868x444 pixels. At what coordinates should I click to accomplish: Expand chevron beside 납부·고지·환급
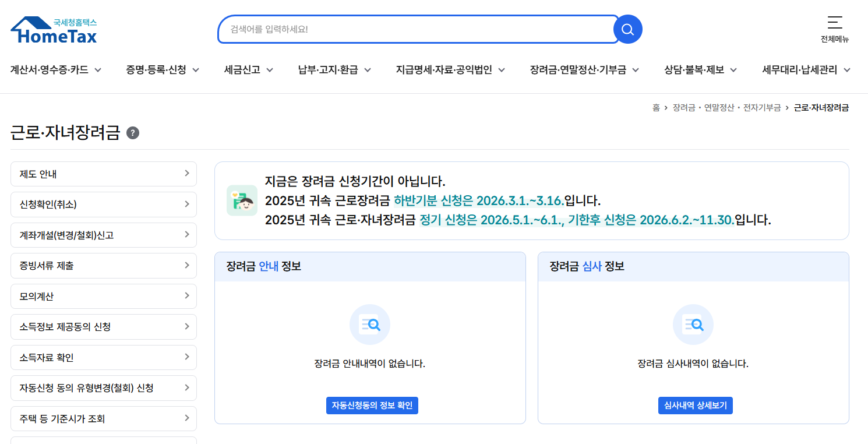click(x=368, y=70)
